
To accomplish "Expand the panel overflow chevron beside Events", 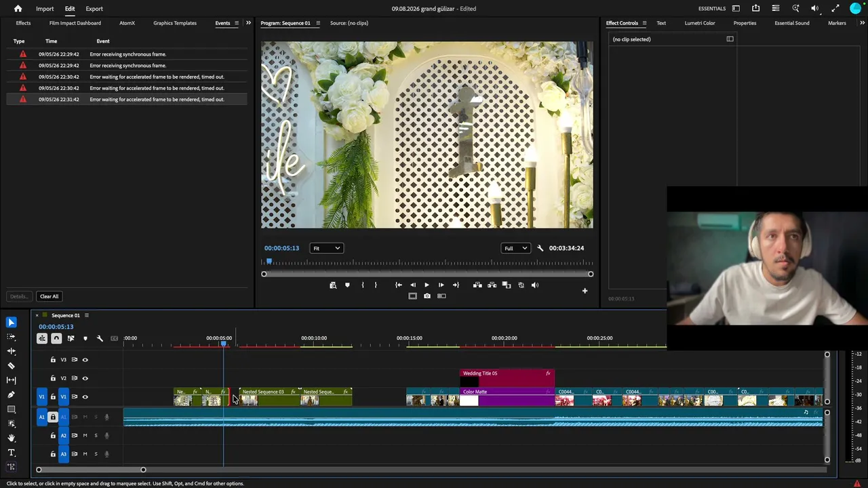I will click(248, 23).
